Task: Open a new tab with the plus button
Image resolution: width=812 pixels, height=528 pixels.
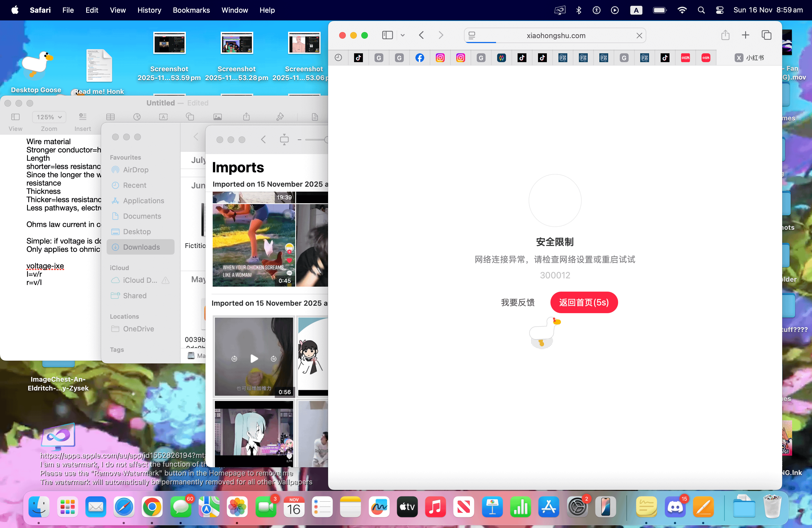Action: [x=745, y=35]
